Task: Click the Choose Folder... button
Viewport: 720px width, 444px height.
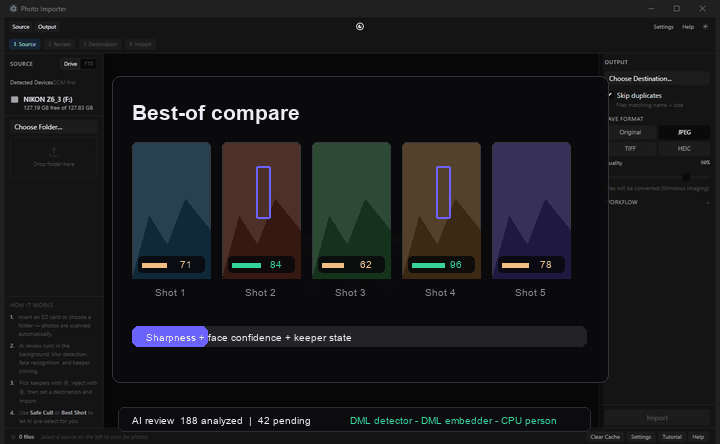Action: coord(54,127)
